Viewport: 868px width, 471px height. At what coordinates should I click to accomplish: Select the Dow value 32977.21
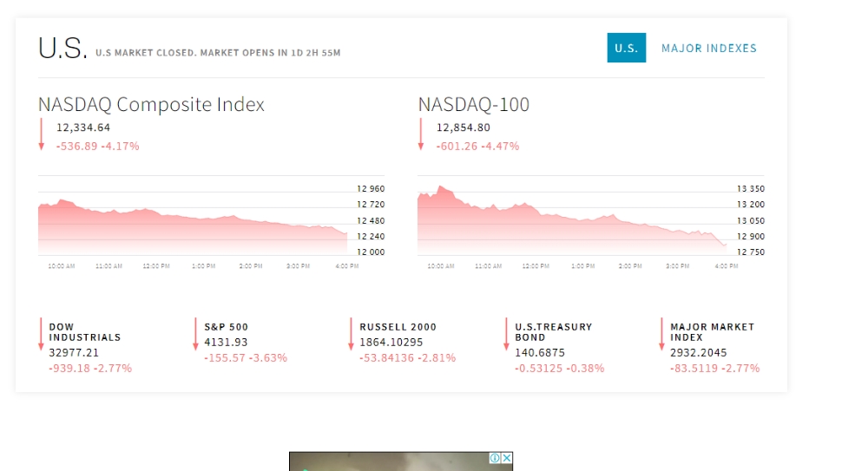[74, 352]
